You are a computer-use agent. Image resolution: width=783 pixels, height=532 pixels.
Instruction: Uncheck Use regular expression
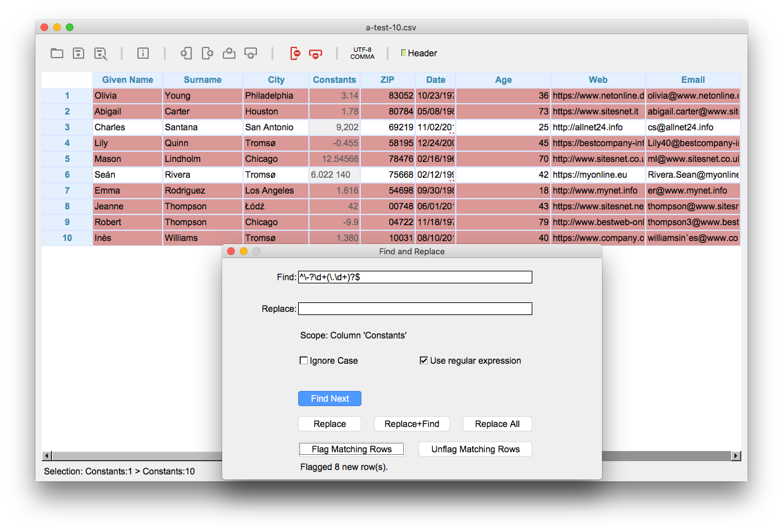point(424,361)
